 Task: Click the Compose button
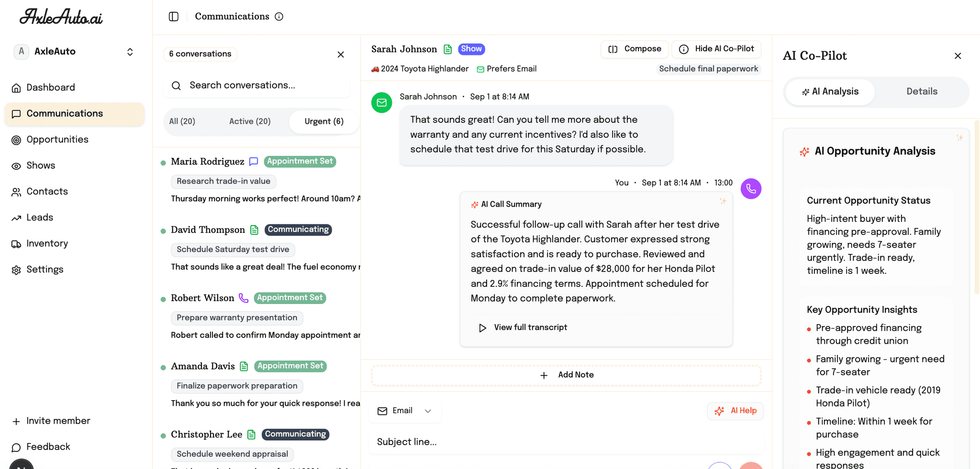click(634, 49)
